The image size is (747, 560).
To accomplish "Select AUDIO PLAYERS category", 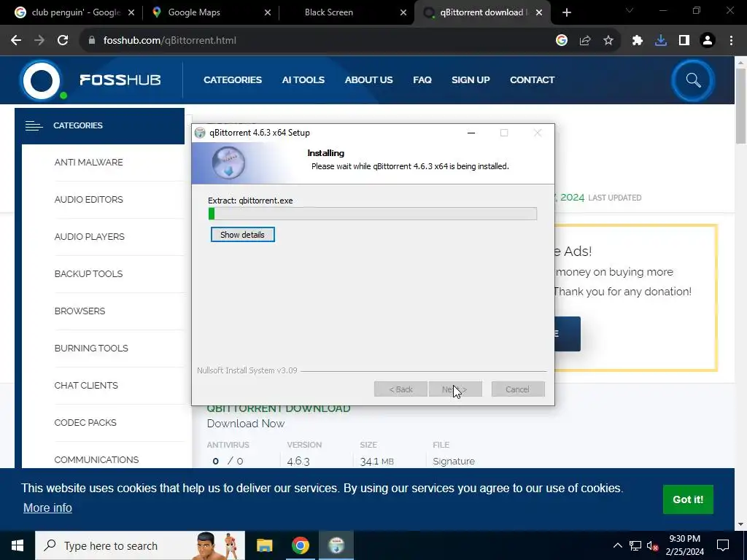I will coord(89,237).
